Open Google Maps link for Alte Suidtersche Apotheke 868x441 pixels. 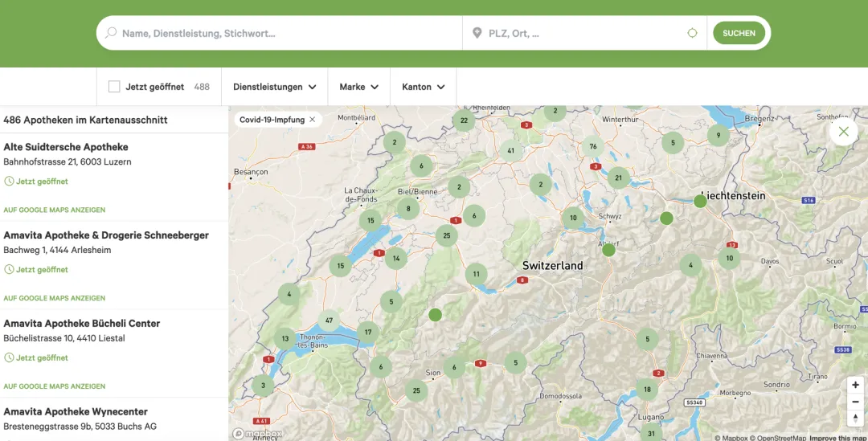click(x=55, y=210)
